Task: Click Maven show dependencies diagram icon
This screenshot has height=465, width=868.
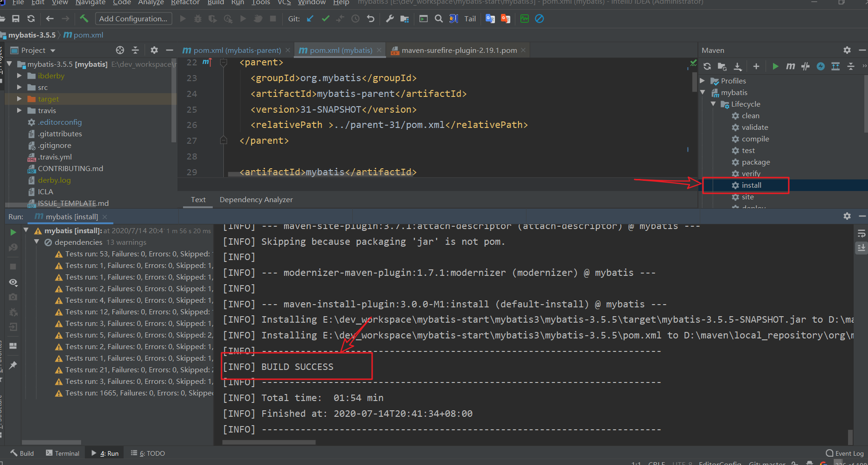Action: pyautogui.click(x=836, y=66)
